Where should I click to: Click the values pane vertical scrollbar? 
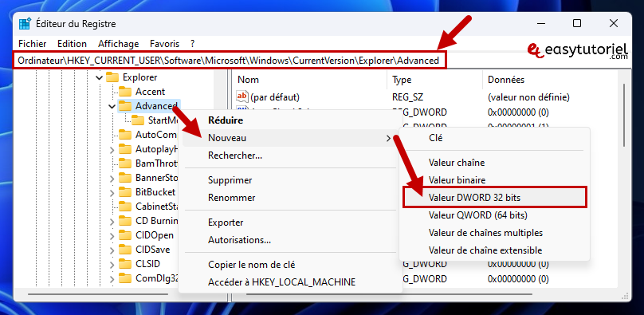[624, 115]
